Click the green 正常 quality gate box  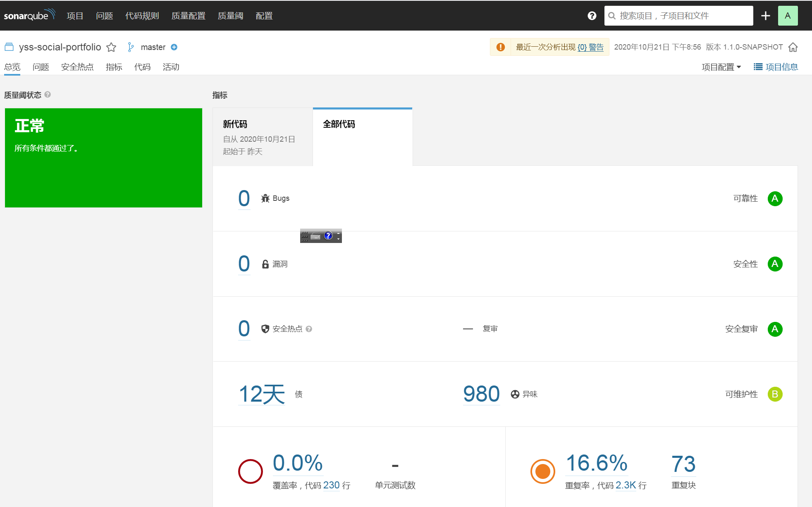103,158
